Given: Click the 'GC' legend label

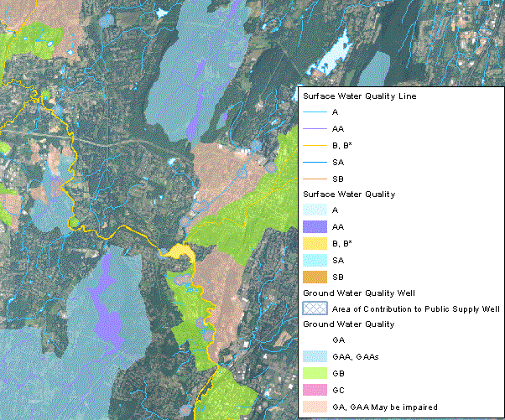Looking at the screenshot, I should (x=339, y=391).
